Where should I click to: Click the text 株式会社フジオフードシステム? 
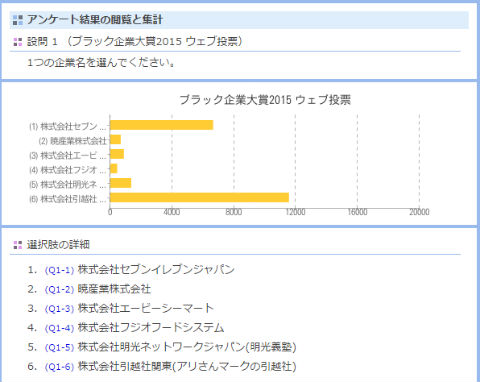point(151,328)
